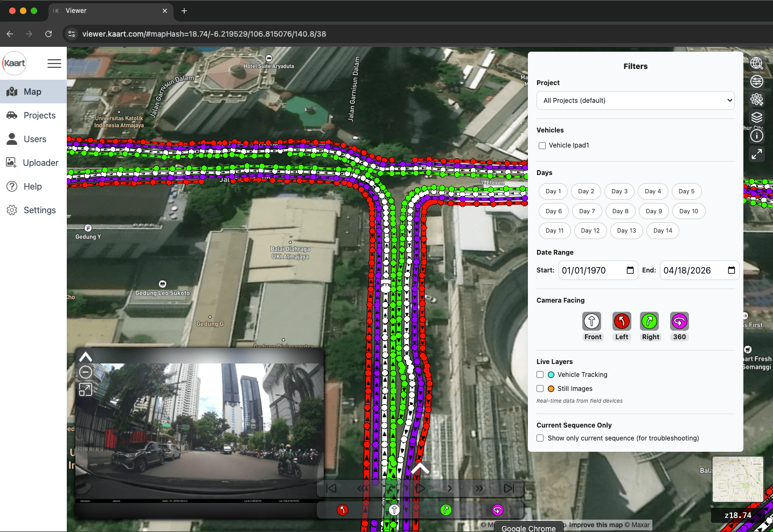Select the Day 7 filter button
Image resolution: width=773 pixels, height=532 pixels.
(587, 211)
